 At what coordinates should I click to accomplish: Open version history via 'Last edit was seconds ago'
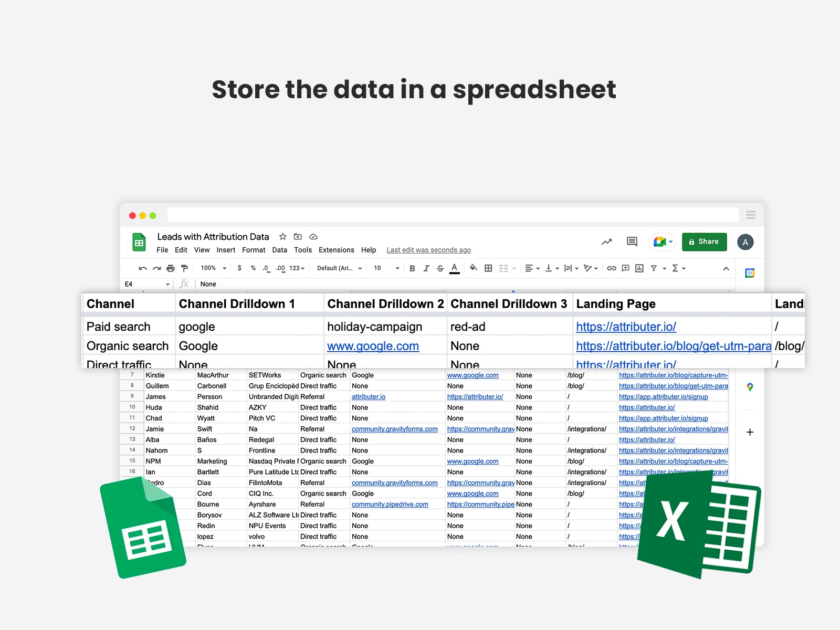pos(428,250)
